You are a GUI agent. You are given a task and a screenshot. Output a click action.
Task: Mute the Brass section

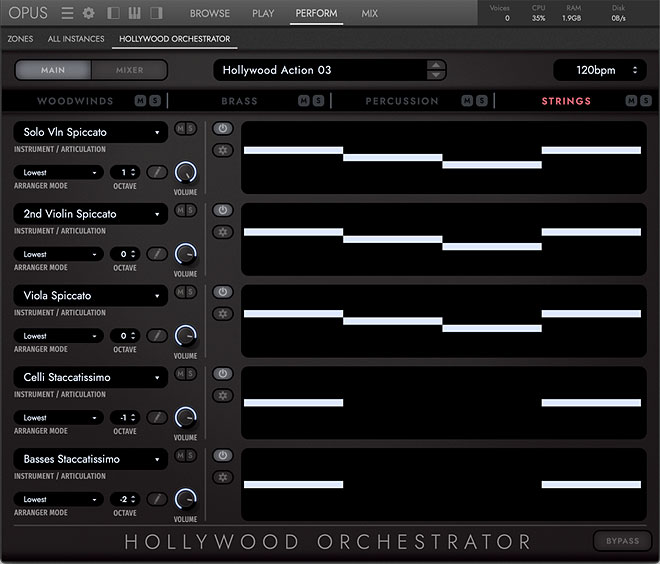point(304,101)
